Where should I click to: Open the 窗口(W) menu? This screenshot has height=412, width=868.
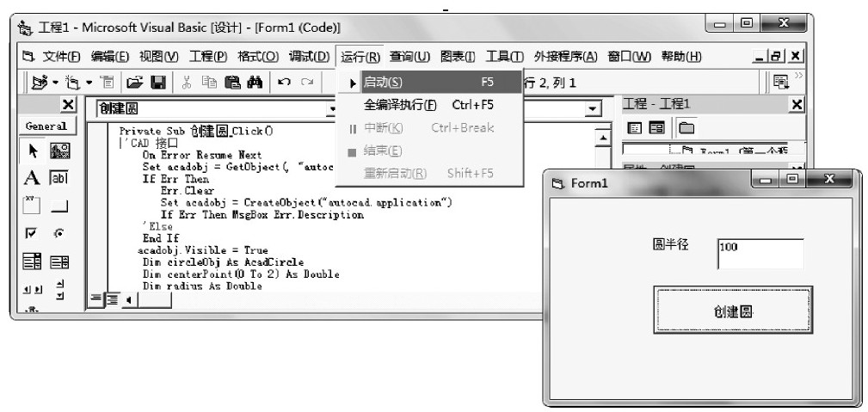click(x=630, y=57)
